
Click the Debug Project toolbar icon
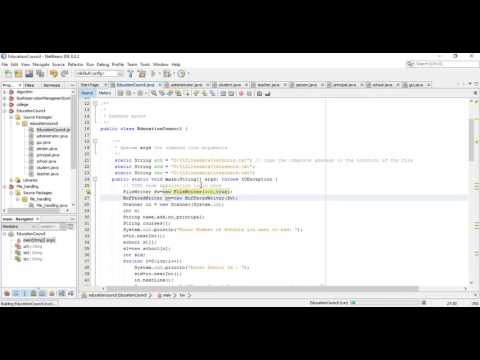pyautogui.click(x=167, y=74)
